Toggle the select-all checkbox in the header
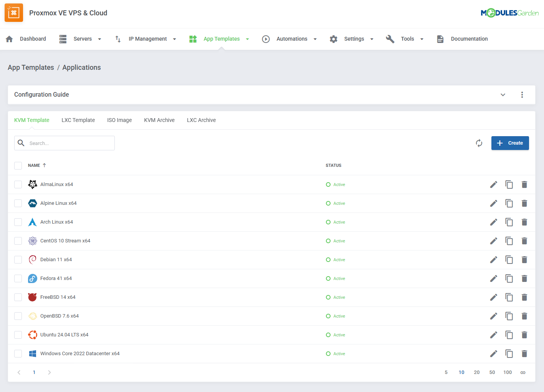Image resolution: width=544 pixels, height=392 pixels. point(18,165)
